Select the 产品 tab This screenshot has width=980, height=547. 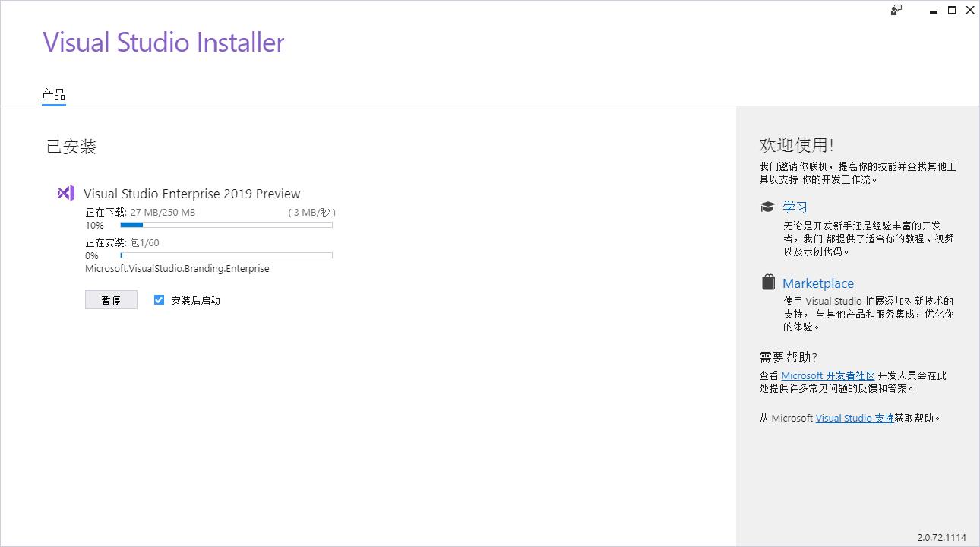point(53,94)
